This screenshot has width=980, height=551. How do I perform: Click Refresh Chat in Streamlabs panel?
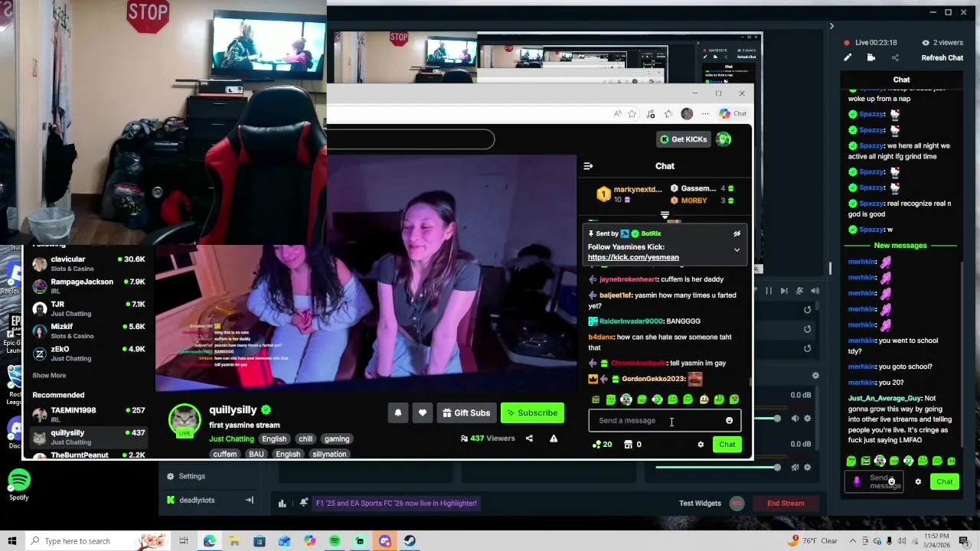(x=942, y=58)
